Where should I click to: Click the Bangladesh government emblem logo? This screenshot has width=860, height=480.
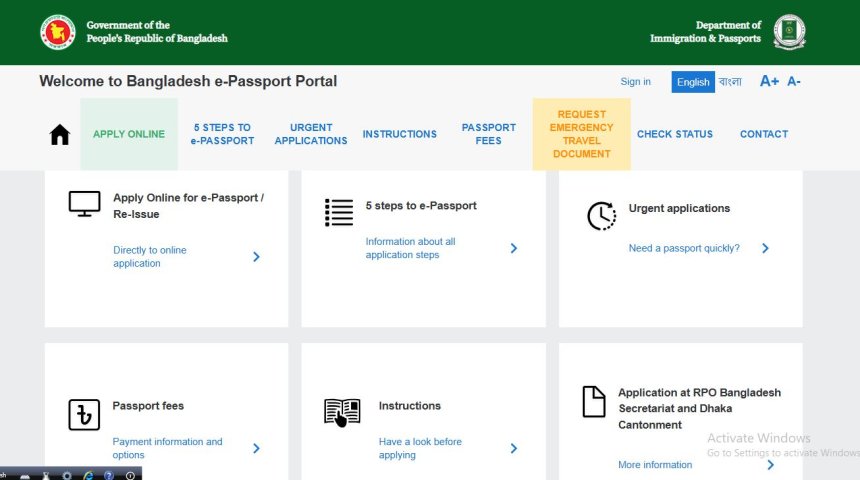(58, 32)
